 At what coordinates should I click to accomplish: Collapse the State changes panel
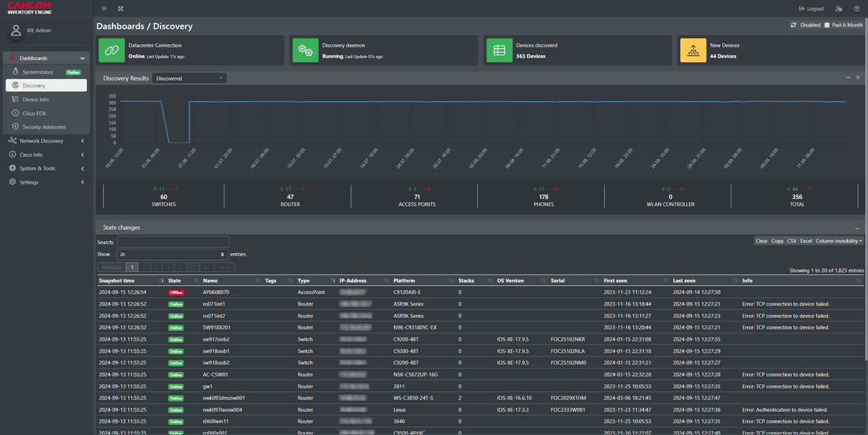pyautogui.click(x=856, y=227)
